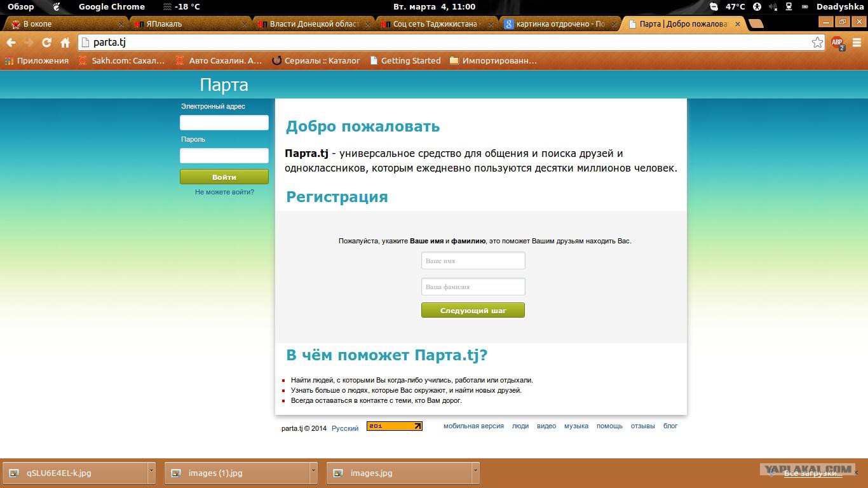
Task: Open the network indicator in the top panel
Action: 789,7
